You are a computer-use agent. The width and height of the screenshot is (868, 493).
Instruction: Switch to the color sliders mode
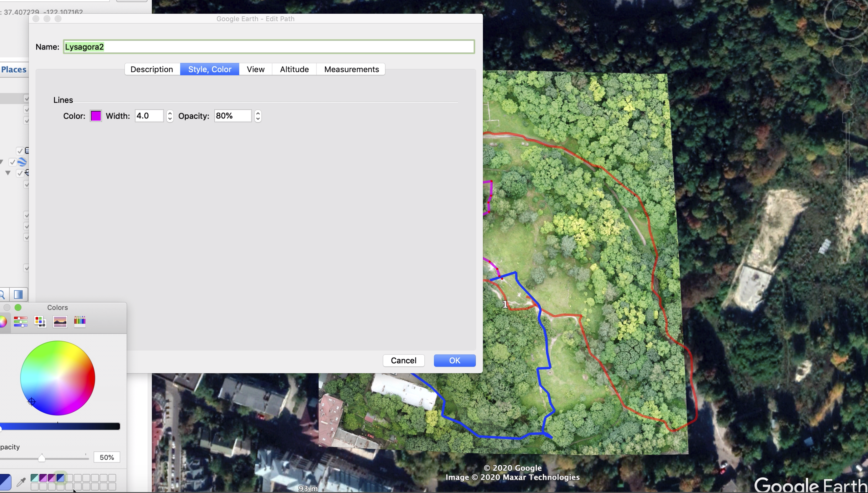[21, 321]
